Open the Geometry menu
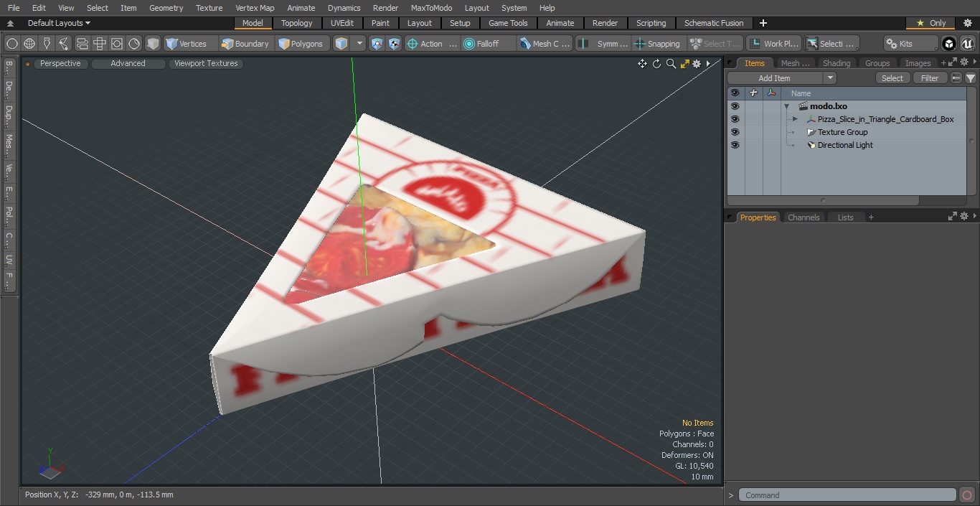980x506 pixels. pyautogui.click(x=166, y=8)
